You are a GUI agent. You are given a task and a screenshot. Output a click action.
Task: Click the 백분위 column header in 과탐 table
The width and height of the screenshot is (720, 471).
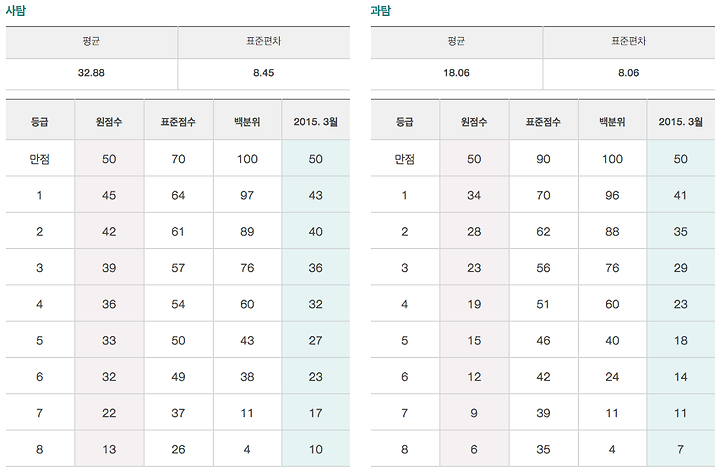(x=612, y=122)
